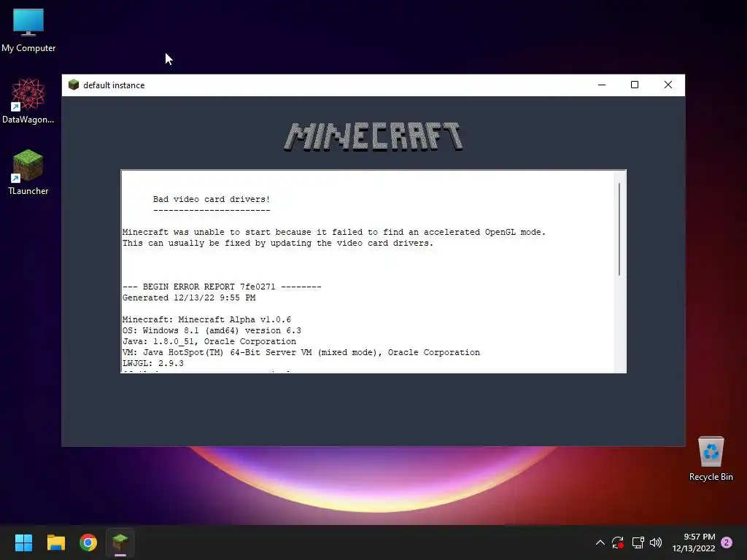Image resolution: width=747 pixels, height=560 pixels.
Task: Click 'This can usually be fixed' line
Action: click(x=278, y=243)
